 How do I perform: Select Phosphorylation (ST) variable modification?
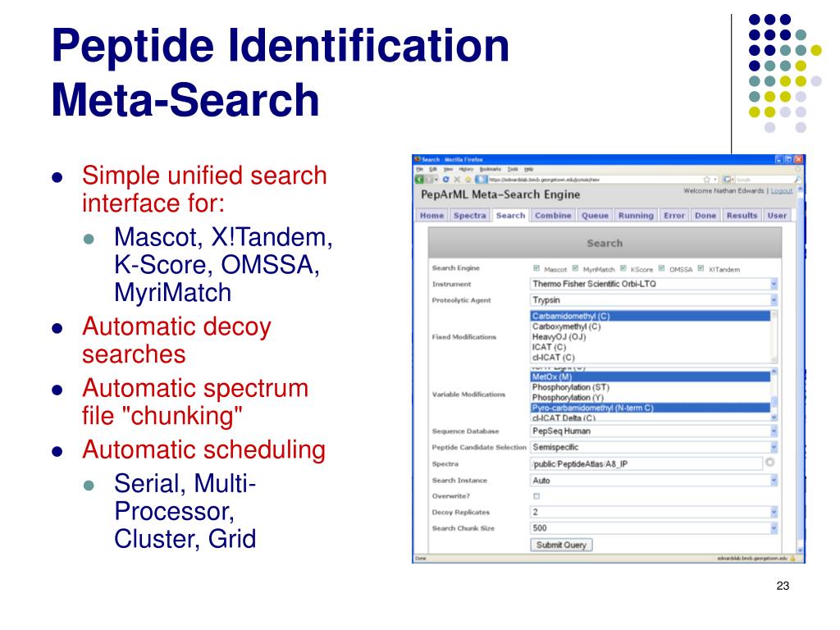tap(651, 387)
